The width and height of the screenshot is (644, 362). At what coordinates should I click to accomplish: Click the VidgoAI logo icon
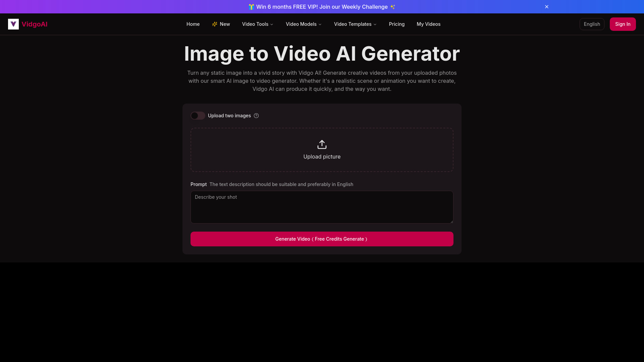tap(13, 24)
